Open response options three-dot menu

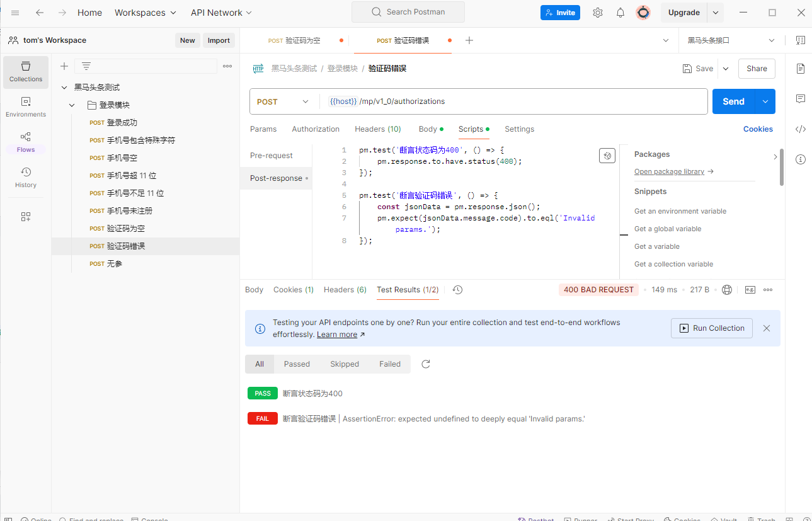point(768,290)
